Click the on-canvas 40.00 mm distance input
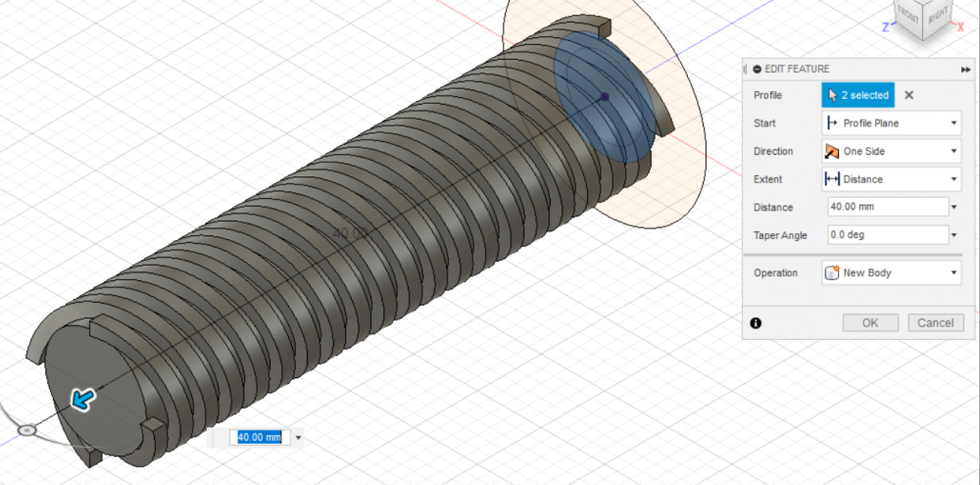 [x=260, y=438]
